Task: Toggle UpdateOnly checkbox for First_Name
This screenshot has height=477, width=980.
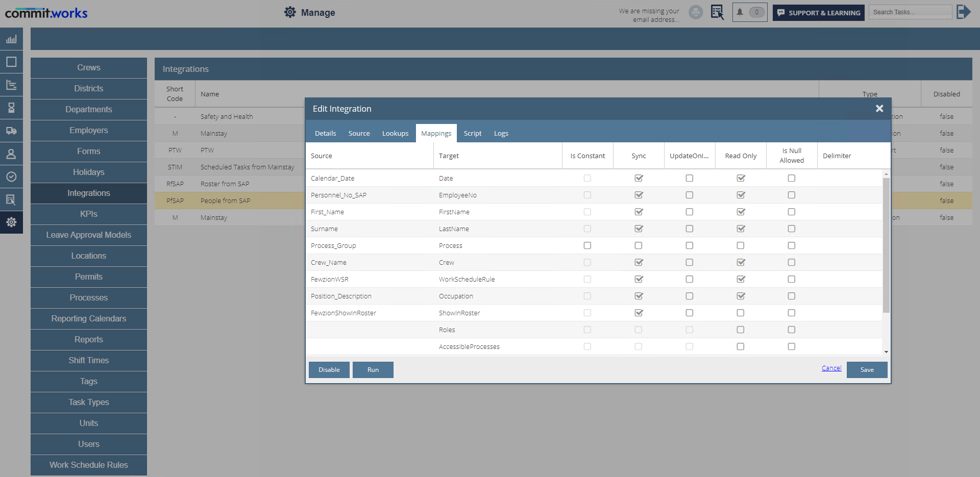Action: 690,212
